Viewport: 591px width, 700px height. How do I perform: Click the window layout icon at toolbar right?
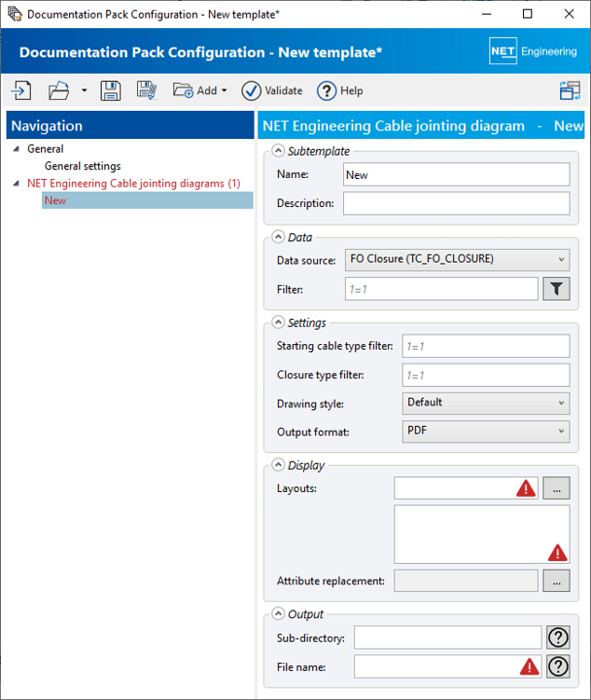[x=570, y=90]
